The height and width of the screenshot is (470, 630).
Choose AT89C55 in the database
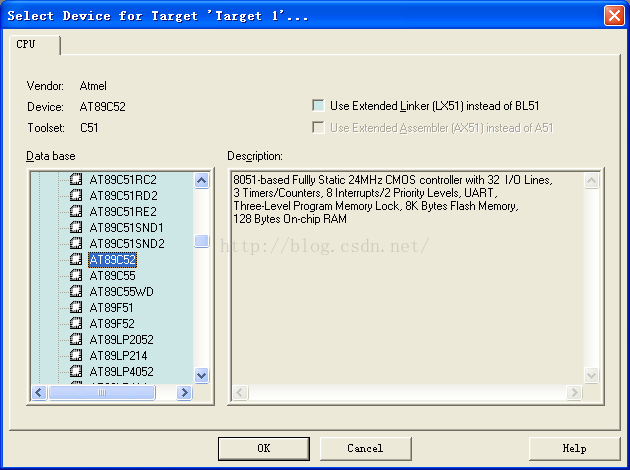click(112, 276)
